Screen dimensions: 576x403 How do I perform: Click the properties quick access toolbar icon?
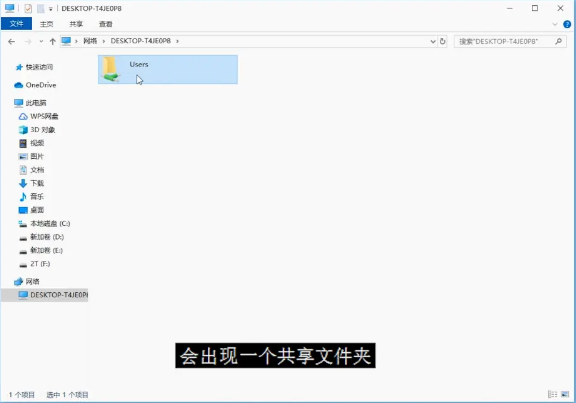(x=28, y=8)
